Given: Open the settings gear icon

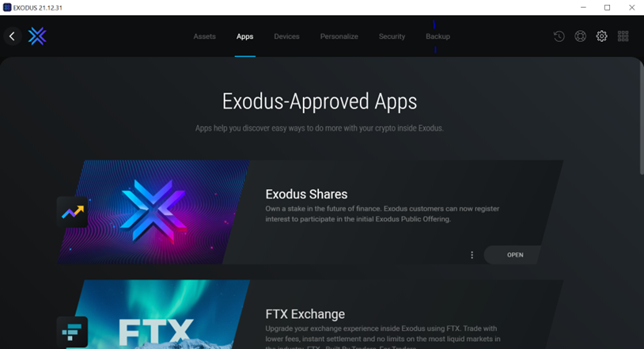Looking at the screenshot, I should (x=602, y=36).
